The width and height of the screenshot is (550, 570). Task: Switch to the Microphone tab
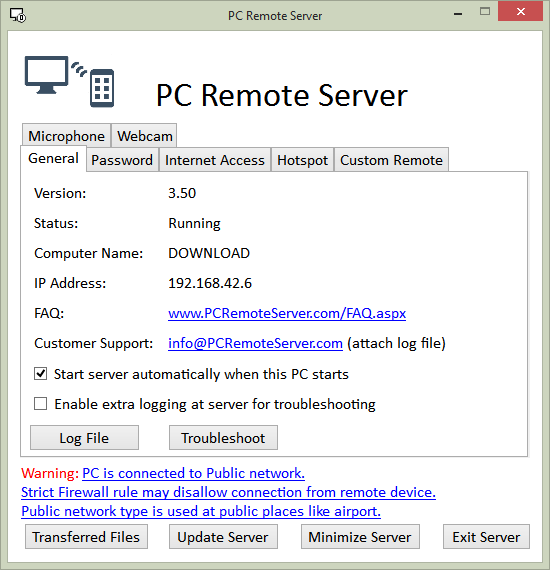[66, 136]
